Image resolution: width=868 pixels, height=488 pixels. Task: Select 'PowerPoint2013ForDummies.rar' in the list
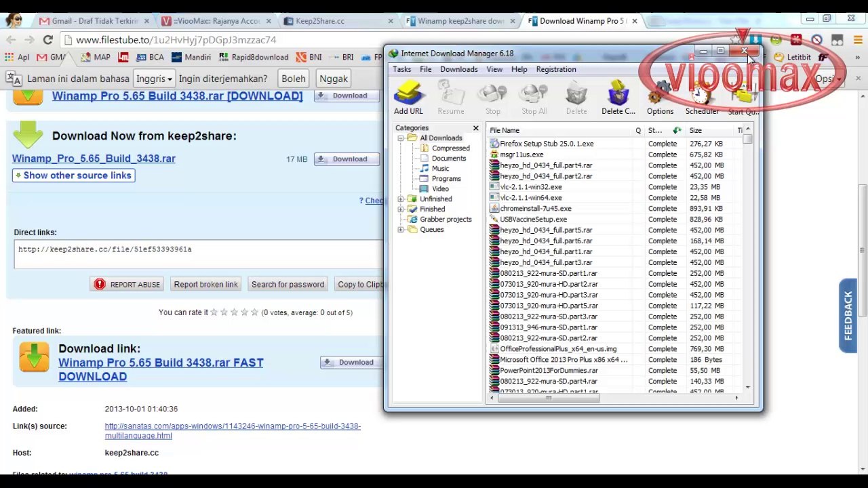616,371
